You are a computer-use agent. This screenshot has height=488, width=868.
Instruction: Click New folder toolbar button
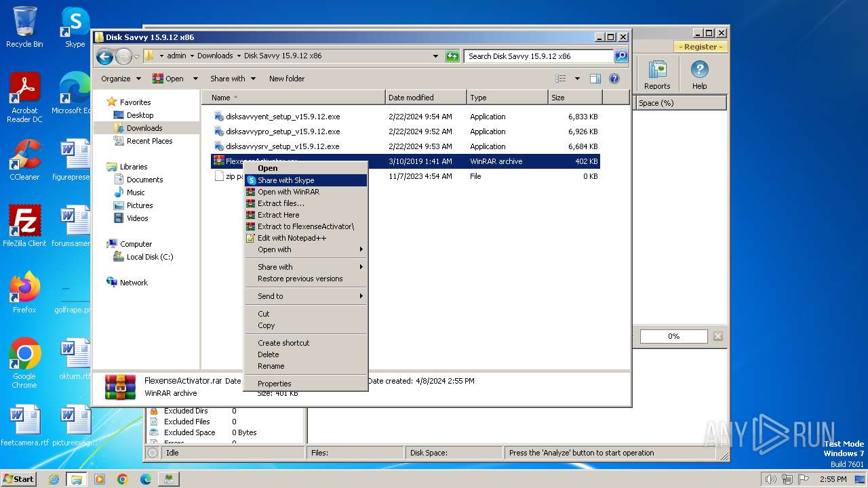(x=287, y=79)
